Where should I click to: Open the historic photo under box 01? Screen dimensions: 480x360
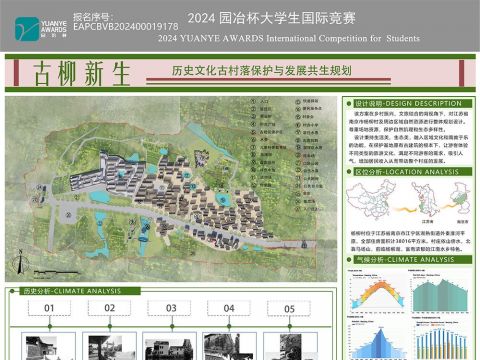pos(49,347)
